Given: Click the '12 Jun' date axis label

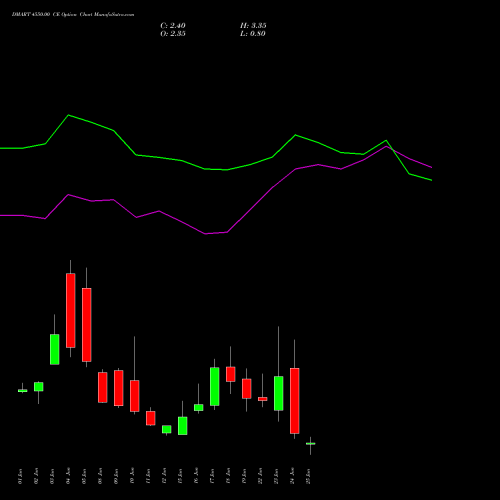Looking at the screenshot, I should point(164,476).
